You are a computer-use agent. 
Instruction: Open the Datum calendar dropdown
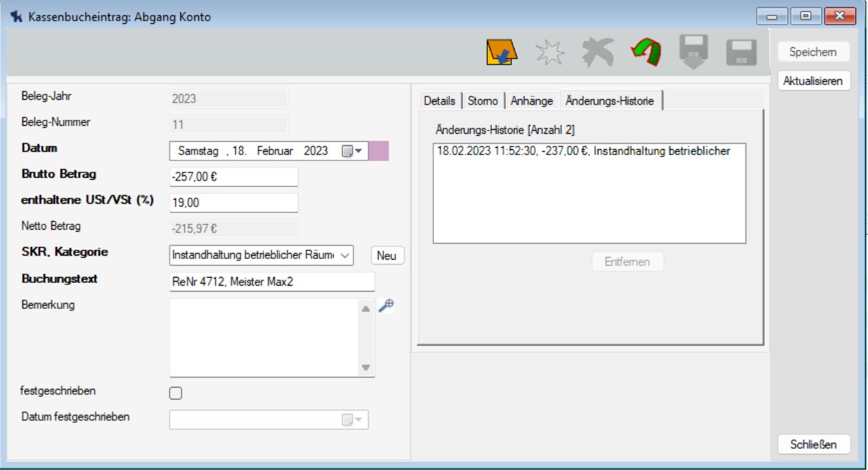353,151
